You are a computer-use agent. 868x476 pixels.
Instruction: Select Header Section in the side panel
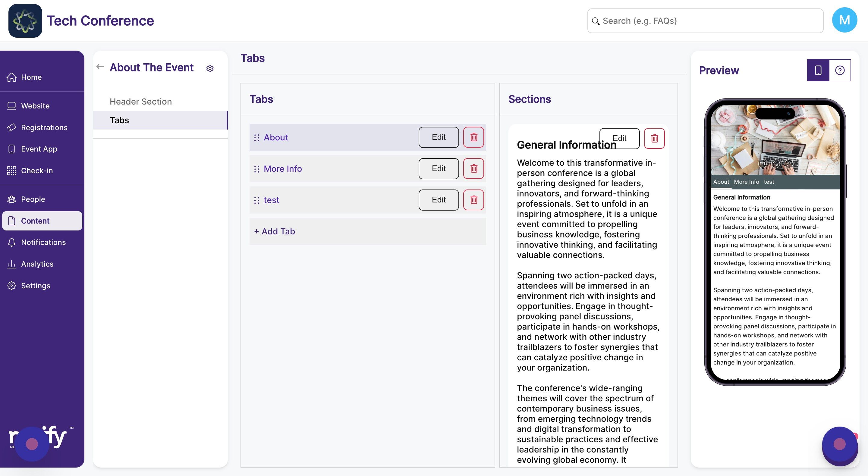140,102
